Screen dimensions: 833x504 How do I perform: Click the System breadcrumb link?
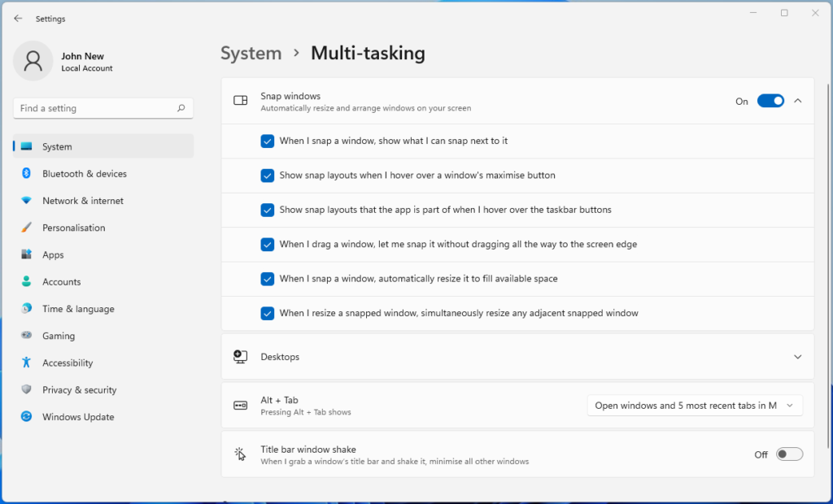point(251,53)
